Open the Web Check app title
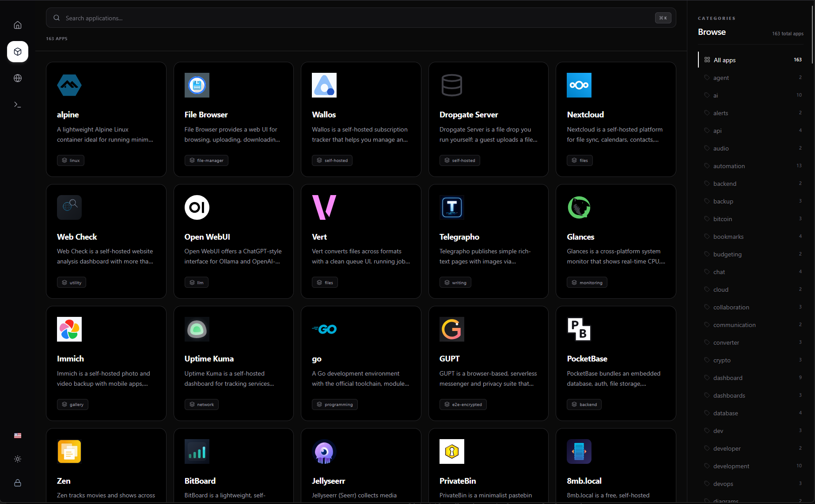 (x=77, y=237)
